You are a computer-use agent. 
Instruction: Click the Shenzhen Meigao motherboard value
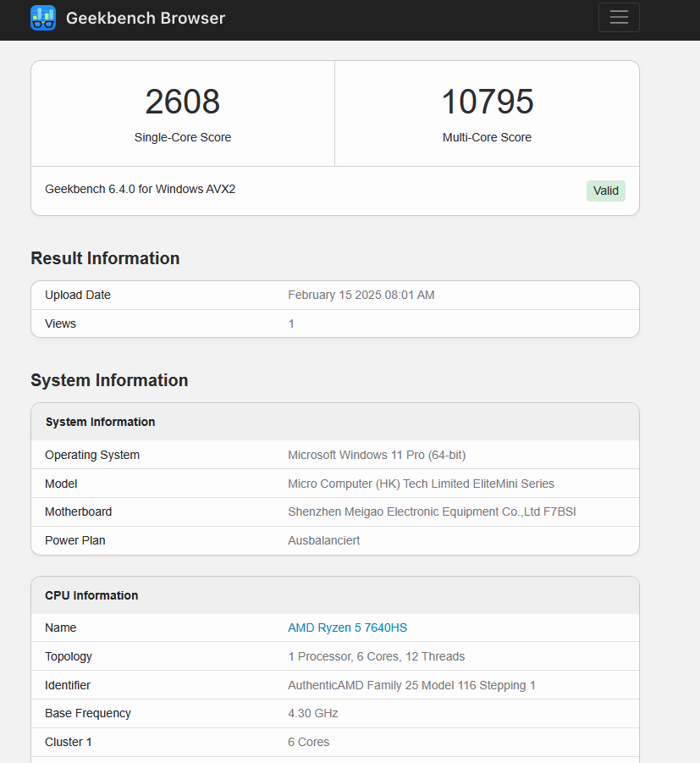tap(432, 511)
